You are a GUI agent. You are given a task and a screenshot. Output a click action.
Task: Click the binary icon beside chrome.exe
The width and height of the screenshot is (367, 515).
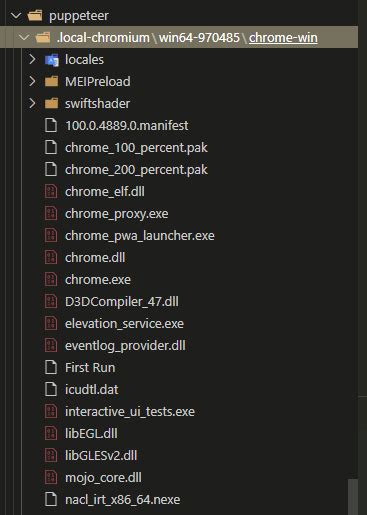click(x=51, y=280)
